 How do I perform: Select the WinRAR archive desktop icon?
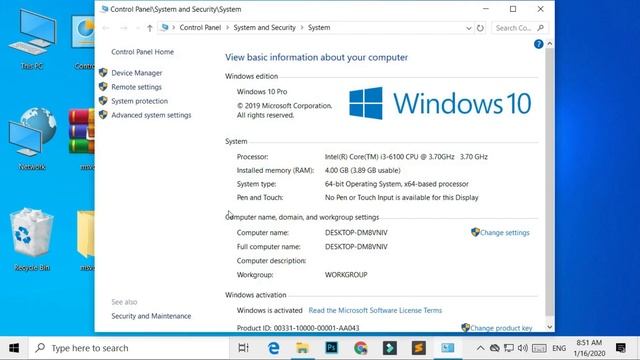pyautogui.click(x=82, y=139)
